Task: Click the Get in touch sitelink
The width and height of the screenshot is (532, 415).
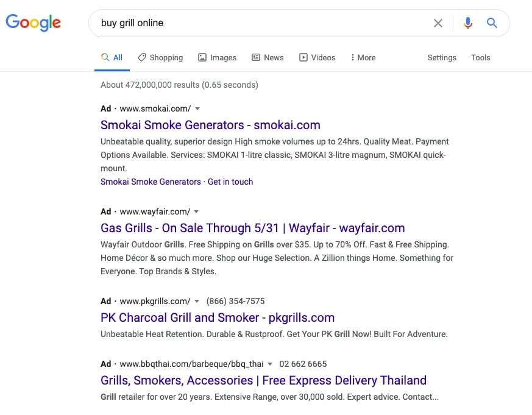Action: coord(230,182)
